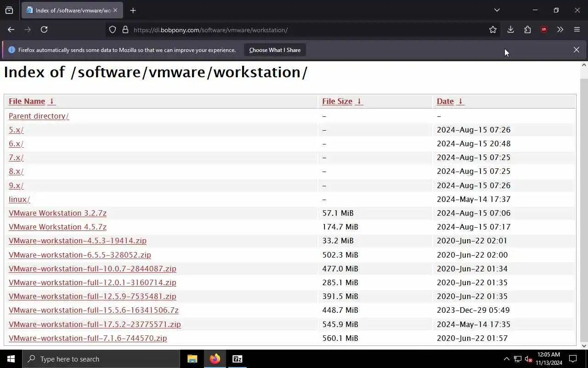Open the tracking protection shield icon

pos(113,29)
